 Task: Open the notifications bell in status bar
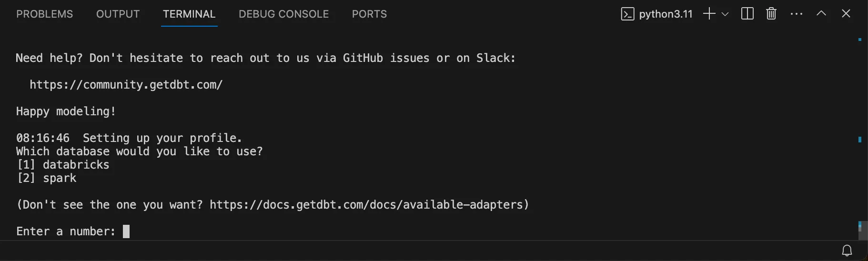click(847, 251)
